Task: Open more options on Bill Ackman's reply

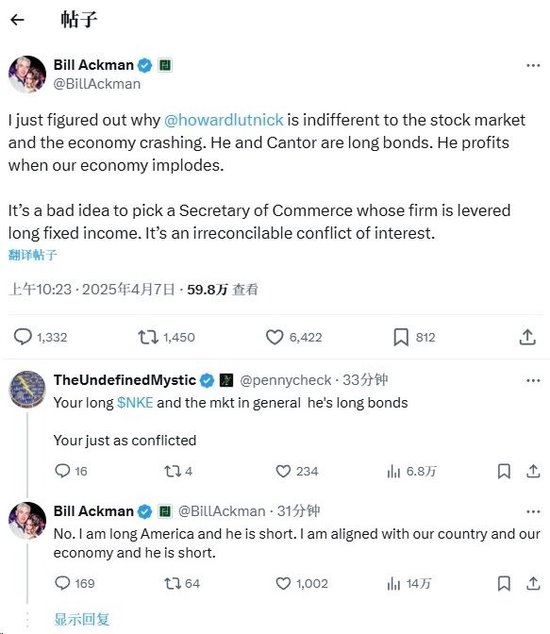Action: click(533, 512)
